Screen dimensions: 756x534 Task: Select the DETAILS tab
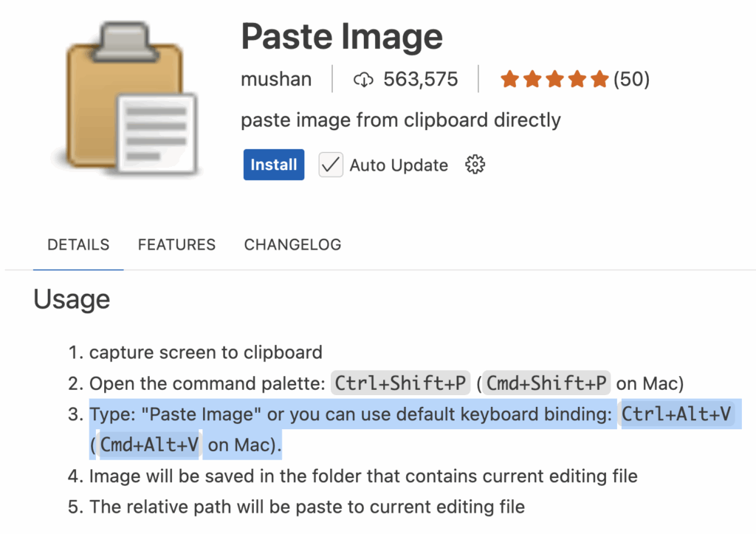pyautogui.click(x=78, y=244)
